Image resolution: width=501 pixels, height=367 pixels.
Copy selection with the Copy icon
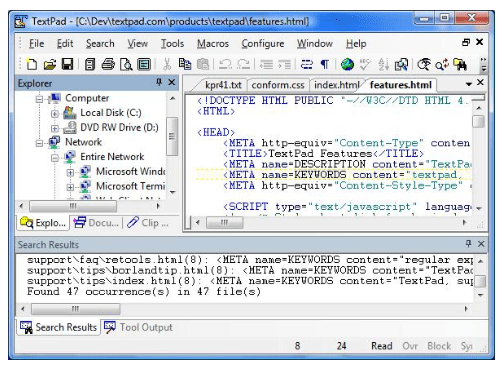[x=185, y=64]
